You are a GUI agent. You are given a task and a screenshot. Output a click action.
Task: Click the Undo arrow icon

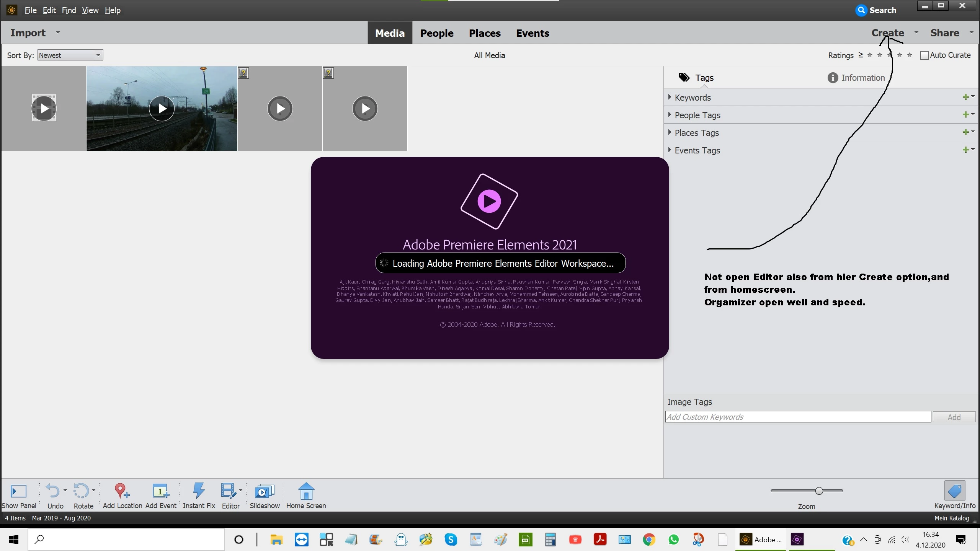pyautogui.click(x=53, y=491)
